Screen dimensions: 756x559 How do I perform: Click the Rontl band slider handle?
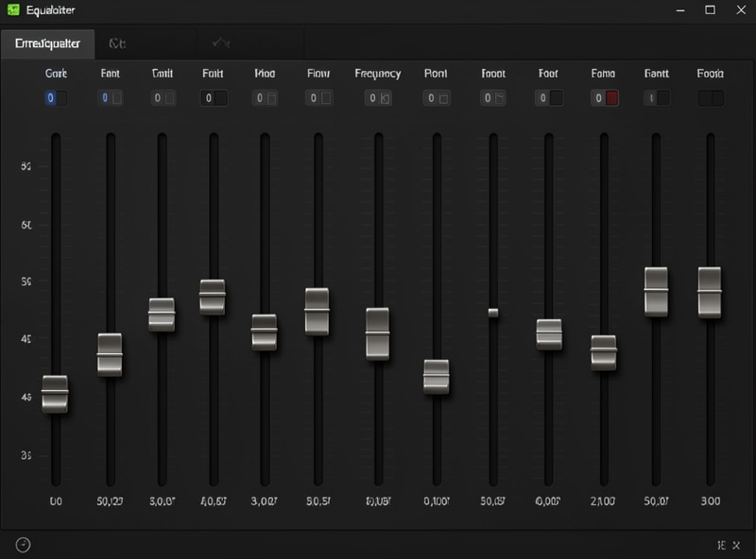tap(437, 377)
